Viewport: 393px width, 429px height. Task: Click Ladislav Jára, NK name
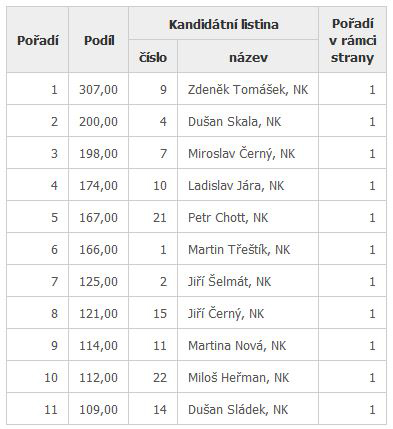(x=236, y=185)
